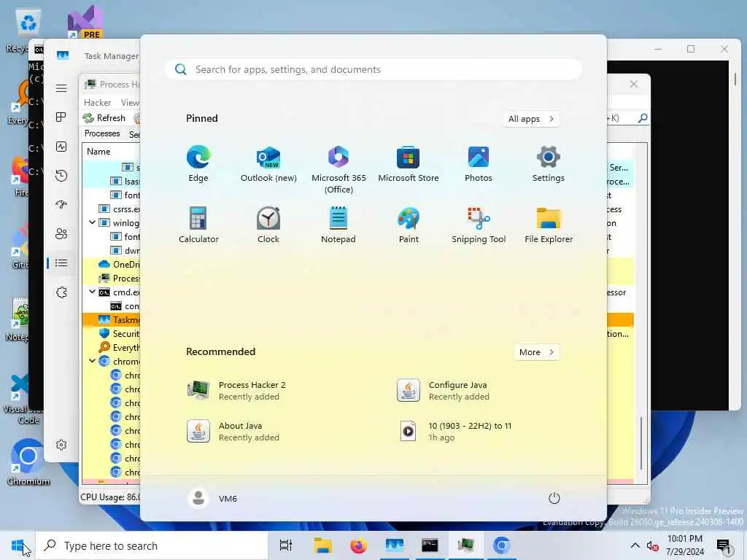Open Settings from pinned apps
Image resolution: width=747 pixels, height=560 pixels.
[x=549, y=164]
